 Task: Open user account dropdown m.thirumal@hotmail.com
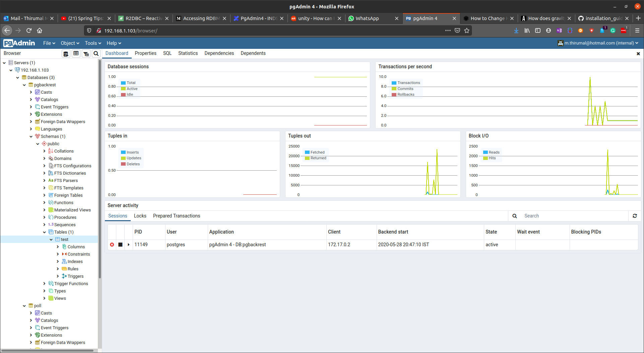[x=598, y=43]
